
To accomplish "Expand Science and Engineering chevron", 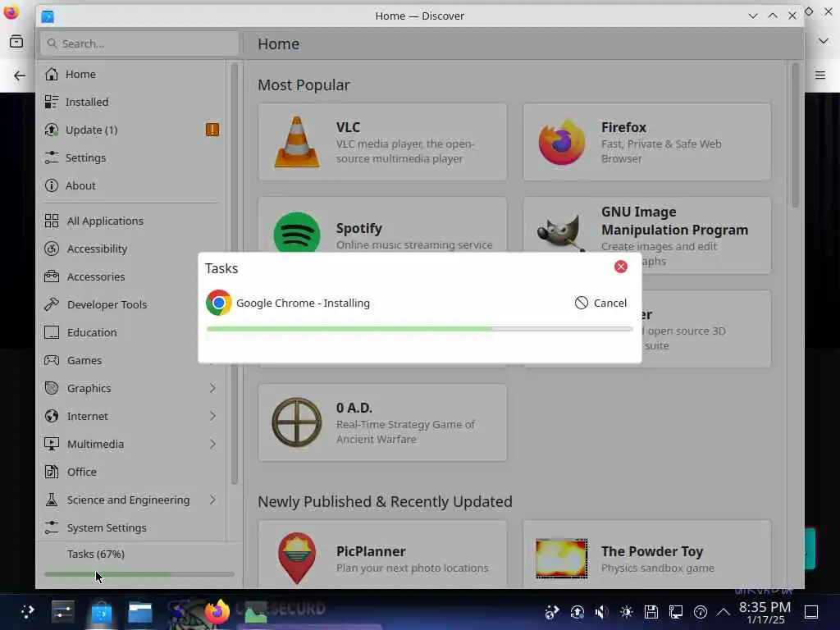I will click(x=212, y=500).
